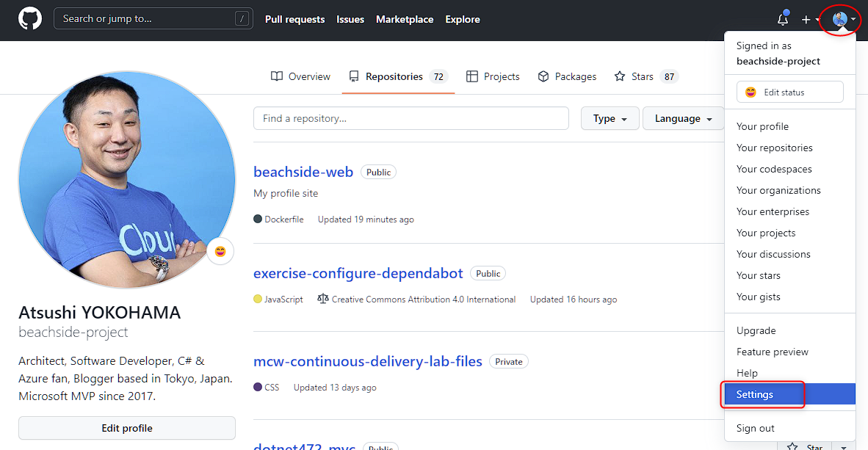Click the Creative Commons license scale icon
The image size is (868, 450).
[322, 299]
